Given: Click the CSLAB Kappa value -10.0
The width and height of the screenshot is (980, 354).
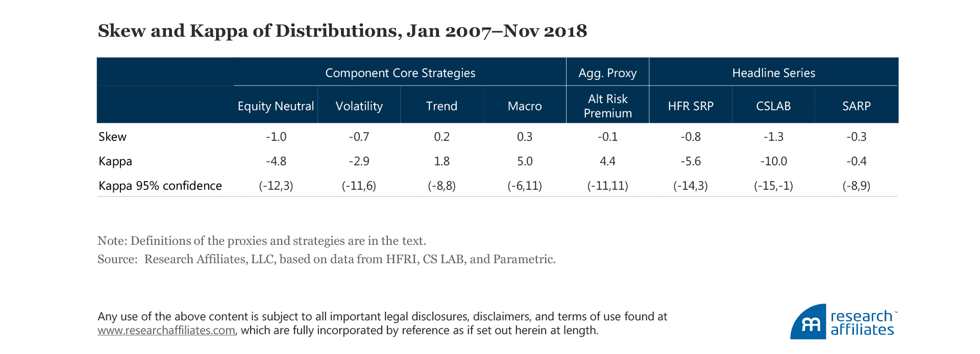Looking at the screenshot, I should click(x=773, y=161).
